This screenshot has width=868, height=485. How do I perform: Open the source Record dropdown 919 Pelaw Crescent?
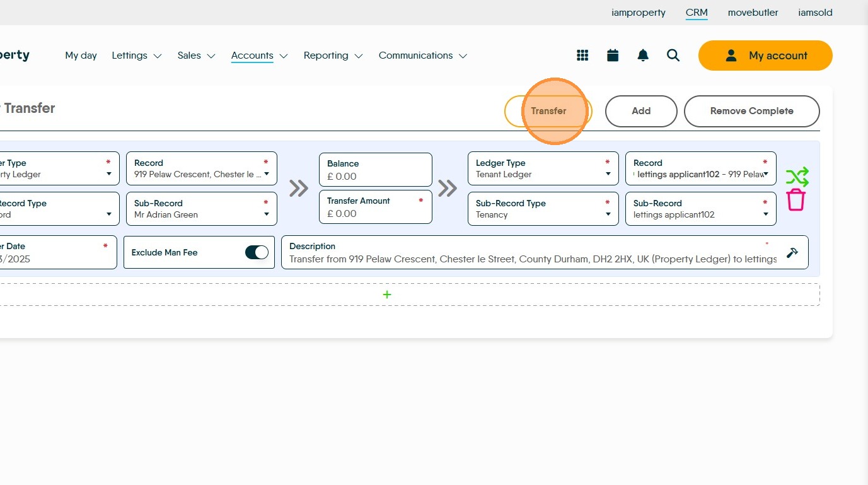(202, 168)
